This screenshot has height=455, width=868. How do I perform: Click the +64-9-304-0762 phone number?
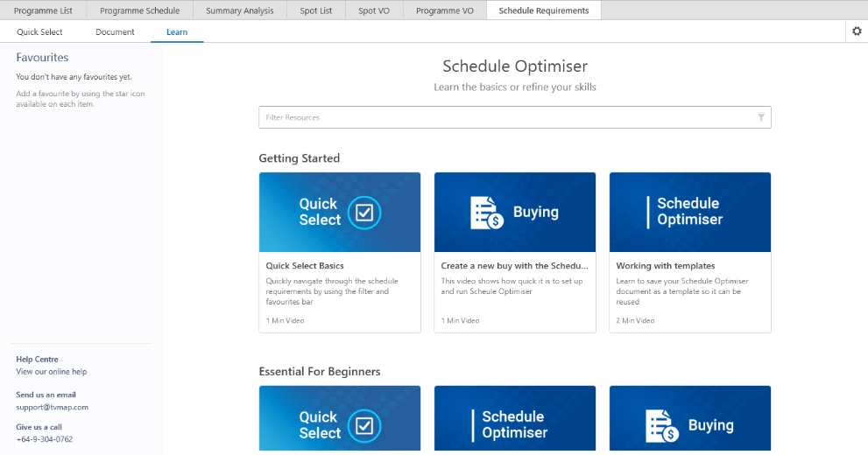pyautogui.click(x=45, y=439)
